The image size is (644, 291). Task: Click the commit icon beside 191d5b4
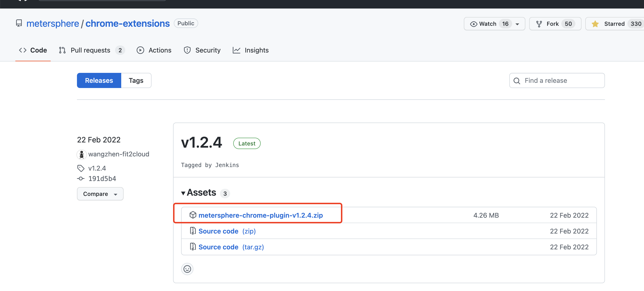pyautogui.click(x=80, y=178)
